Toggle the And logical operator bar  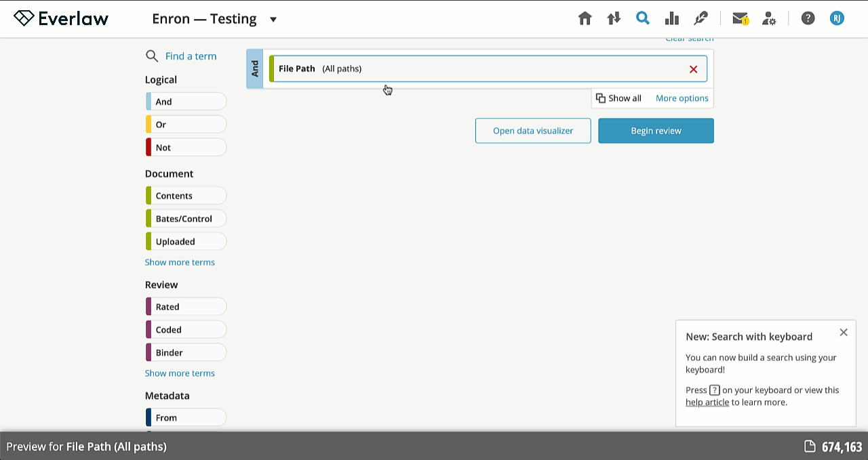(255, 68)
